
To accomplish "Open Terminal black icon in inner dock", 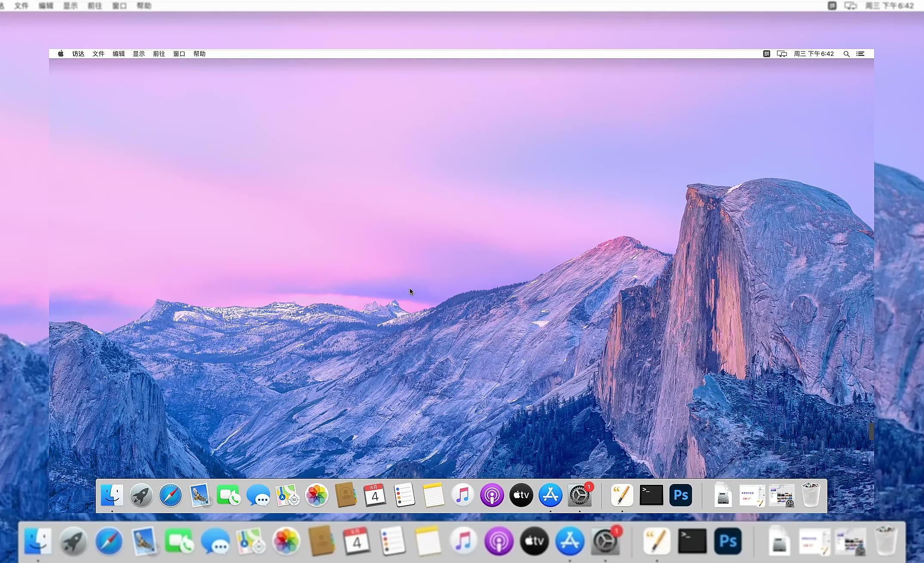I will (652, 495).
